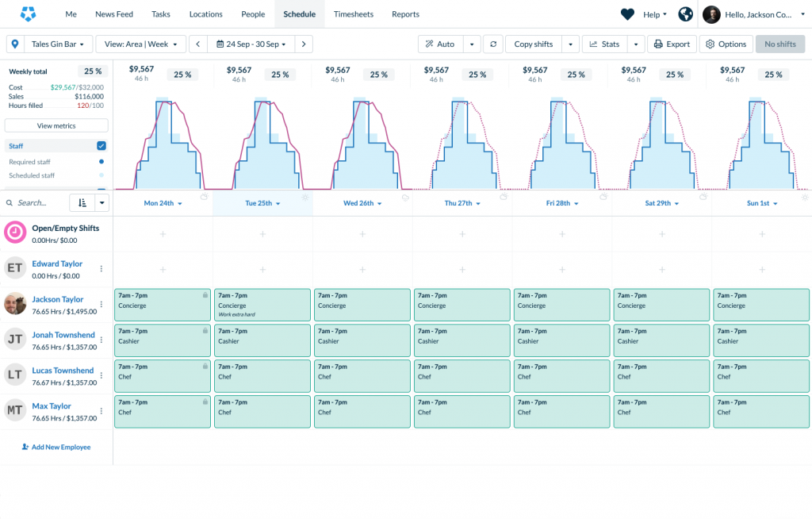812x519 pixels.
Task: Click the Deputy logo in the top-left
Action: (x=29, y=14)
